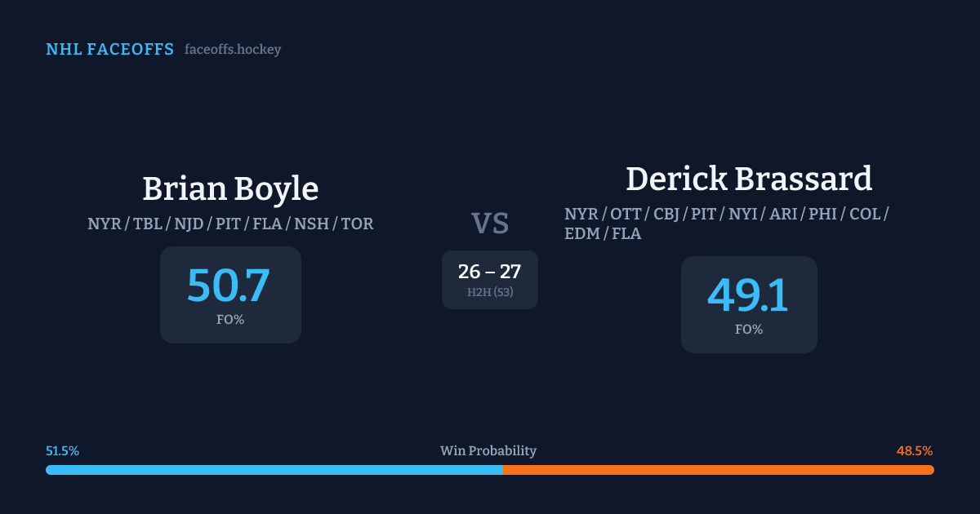The image size is (980, 514).
Task: Click the H2H (53) label
Action: 490,292
